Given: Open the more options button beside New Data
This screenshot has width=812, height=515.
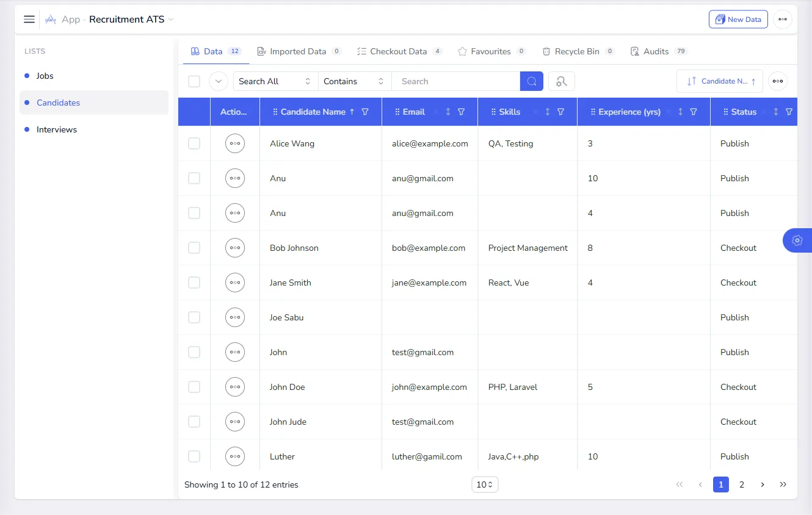Looking at the screenshot, I should (x=783, y=19).
